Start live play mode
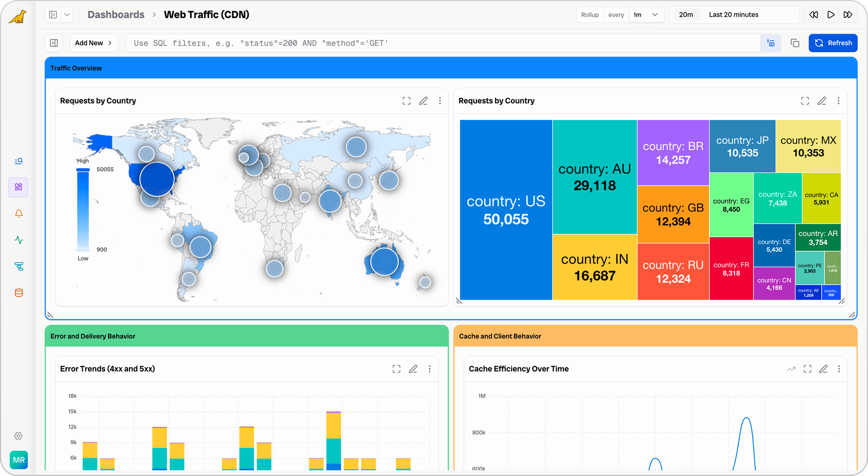 (831, 15)
